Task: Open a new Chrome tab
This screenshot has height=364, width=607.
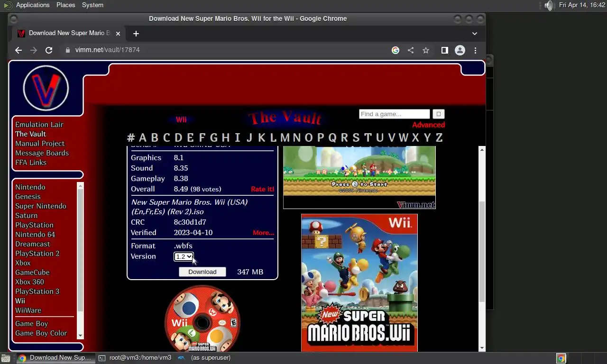Action: coord(136,33)
